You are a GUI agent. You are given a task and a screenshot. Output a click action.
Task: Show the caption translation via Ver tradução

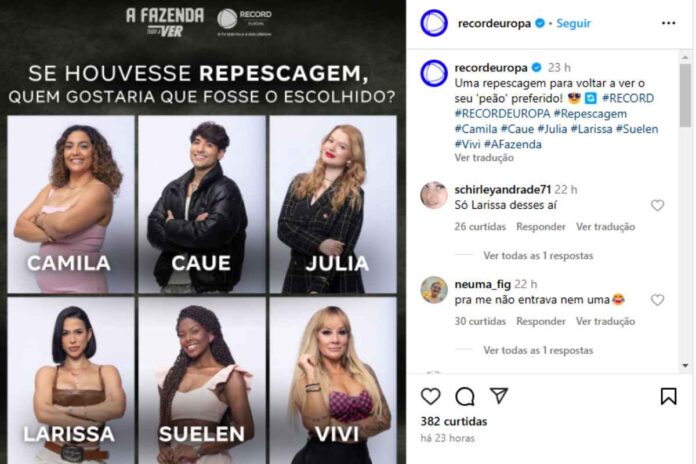pyautogui.click(x=484, y=158)
